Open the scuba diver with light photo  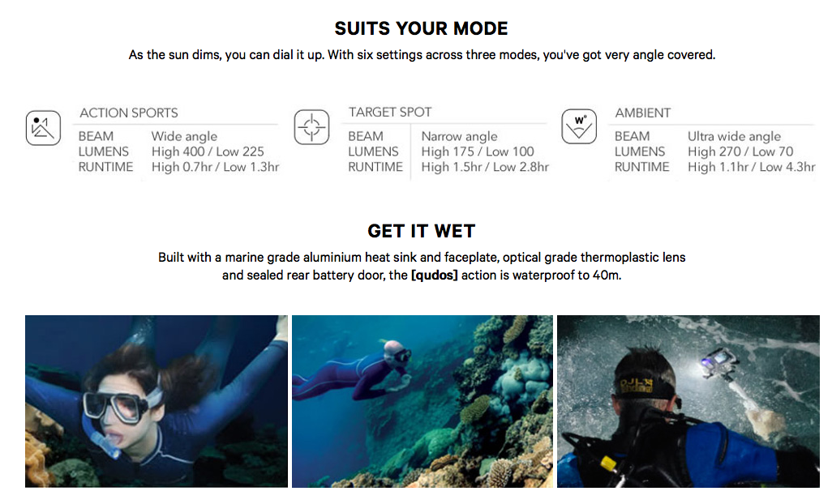[x=688, y=401]
